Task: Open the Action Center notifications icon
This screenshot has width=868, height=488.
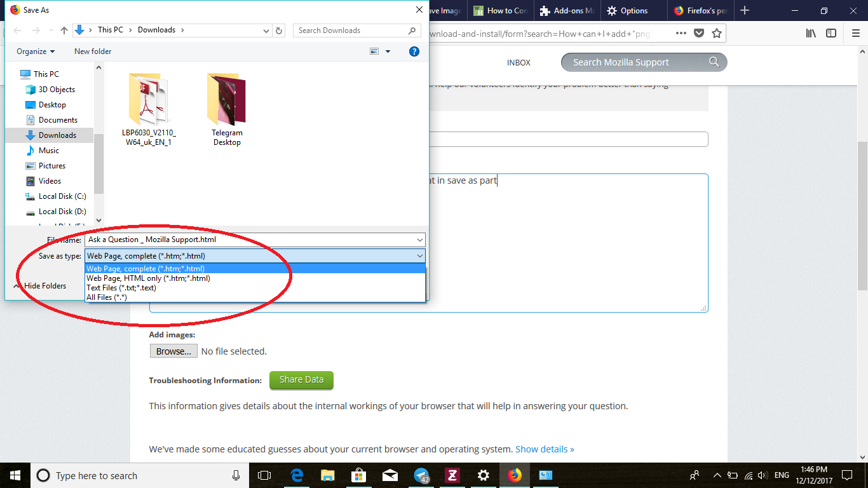Action: pyautogui.click(x=847, y=475)
